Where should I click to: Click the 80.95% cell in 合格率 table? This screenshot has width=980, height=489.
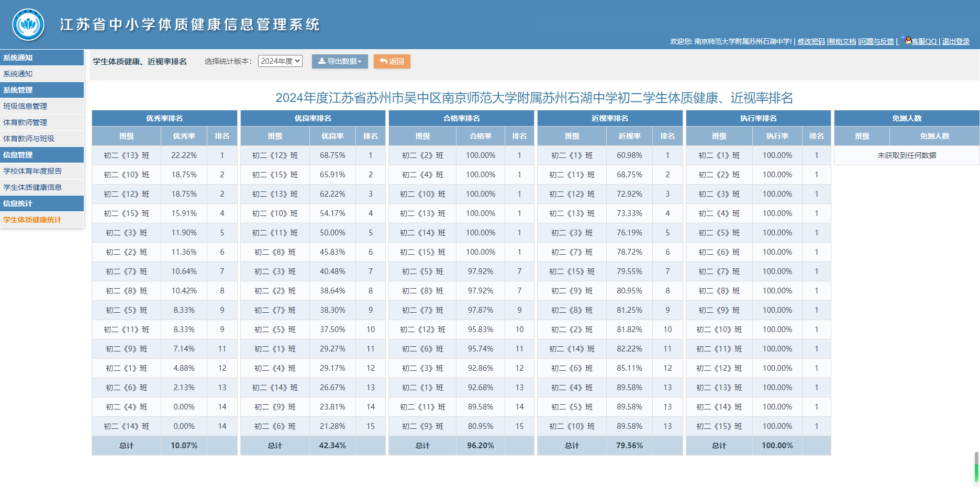click(x=481, y=426)
